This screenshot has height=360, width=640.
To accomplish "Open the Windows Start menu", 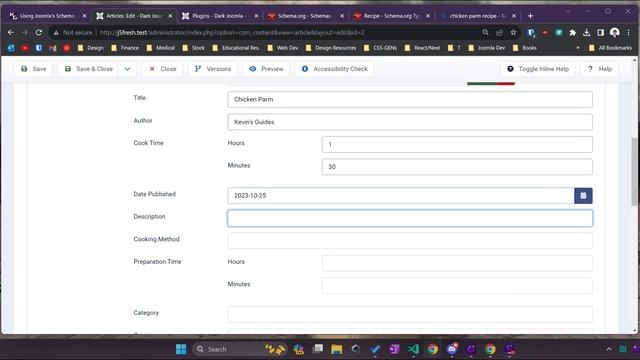I will pos(181,349).
